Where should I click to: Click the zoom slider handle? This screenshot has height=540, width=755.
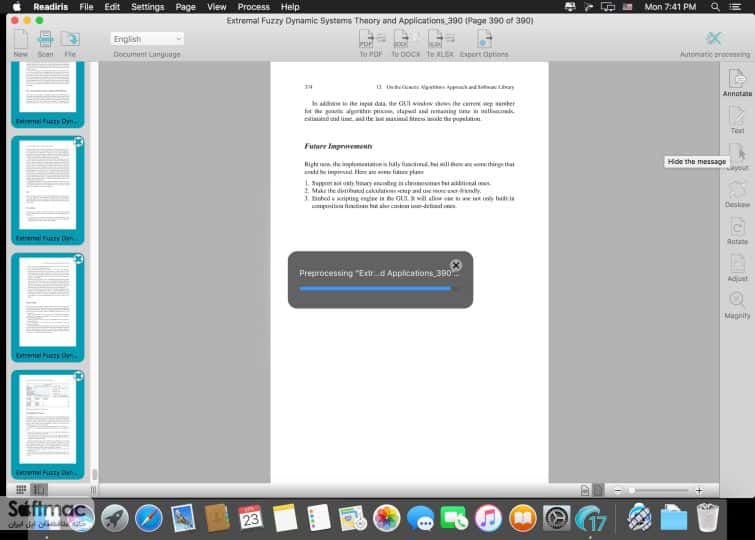tap(631, 490)
